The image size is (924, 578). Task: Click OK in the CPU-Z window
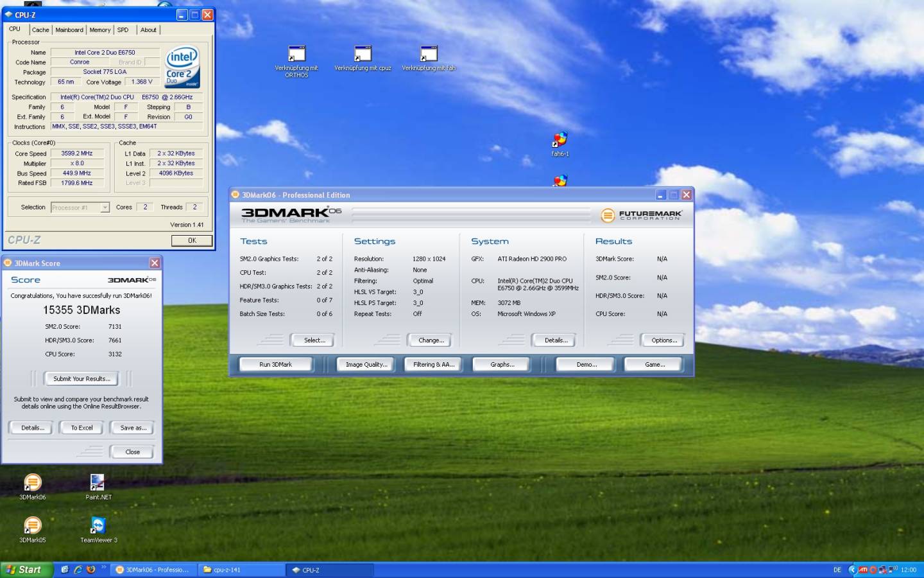[x=192, y=240]
